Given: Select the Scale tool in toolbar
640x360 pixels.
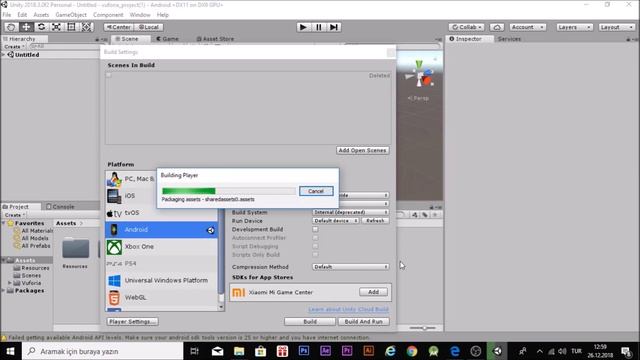Looking at the screenshot, I should coord(56,27).
